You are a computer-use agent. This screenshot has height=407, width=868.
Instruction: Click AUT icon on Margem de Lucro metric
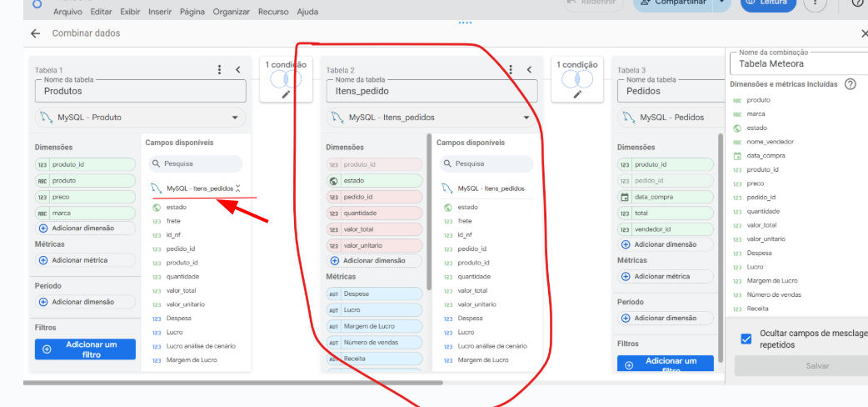click(334, 326)
